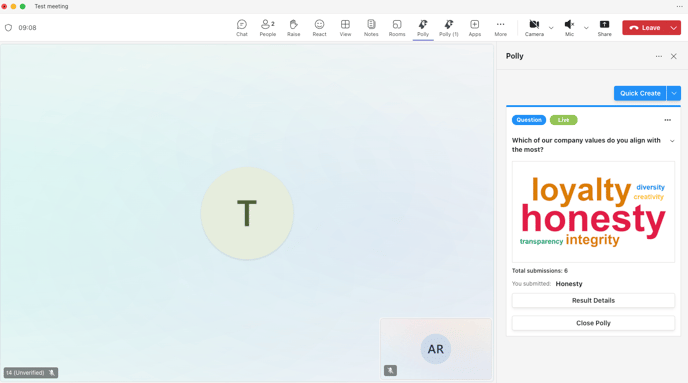Click the word cloud results image

click(x=593, y=212)
